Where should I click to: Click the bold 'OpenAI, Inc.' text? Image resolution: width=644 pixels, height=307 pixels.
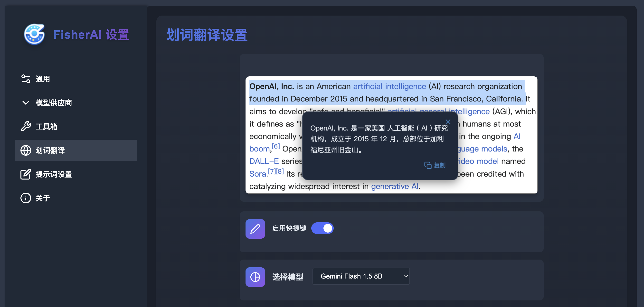click(272, 86)
